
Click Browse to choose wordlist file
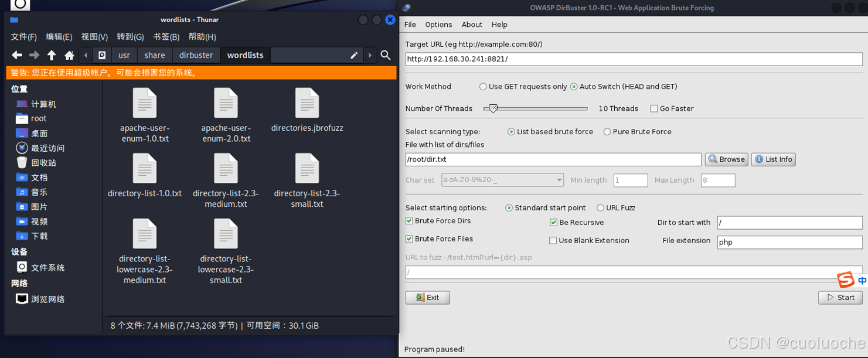[726, 159]
